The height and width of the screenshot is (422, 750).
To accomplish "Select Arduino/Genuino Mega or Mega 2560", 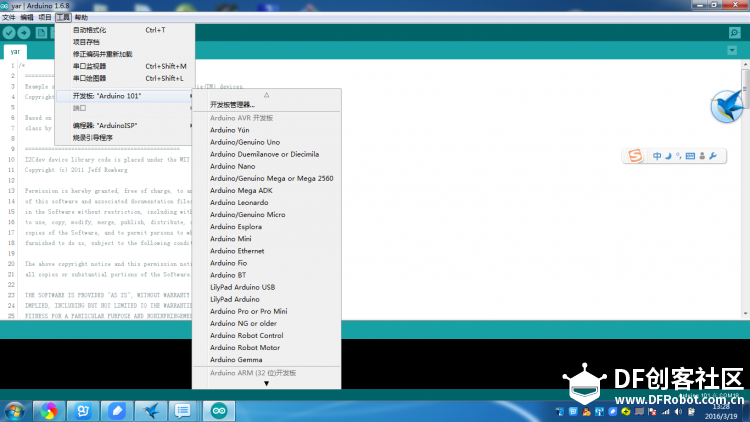I will (266, 178).
